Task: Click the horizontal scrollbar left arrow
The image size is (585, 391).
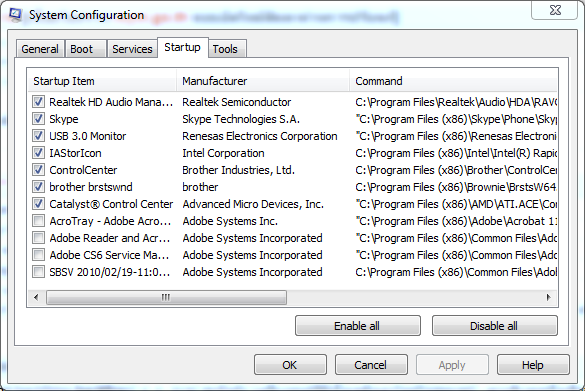Action: 36,297
